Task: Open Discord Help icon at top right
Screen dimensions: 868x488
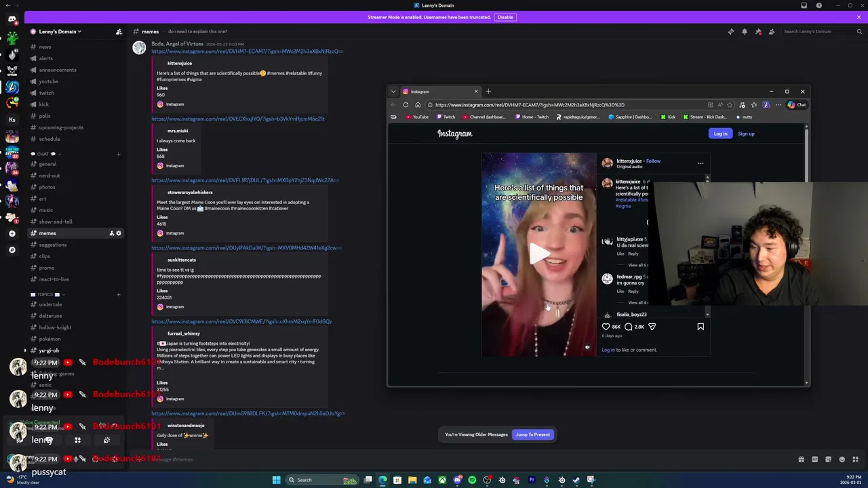Action: pyautogui.click(x=819, y=5)
